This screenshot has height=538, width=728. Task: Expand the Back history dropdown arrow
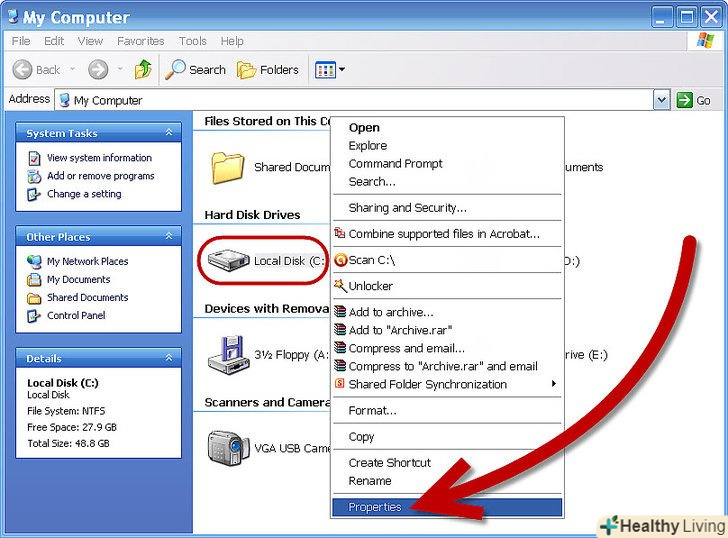click(x=72, y=69)
